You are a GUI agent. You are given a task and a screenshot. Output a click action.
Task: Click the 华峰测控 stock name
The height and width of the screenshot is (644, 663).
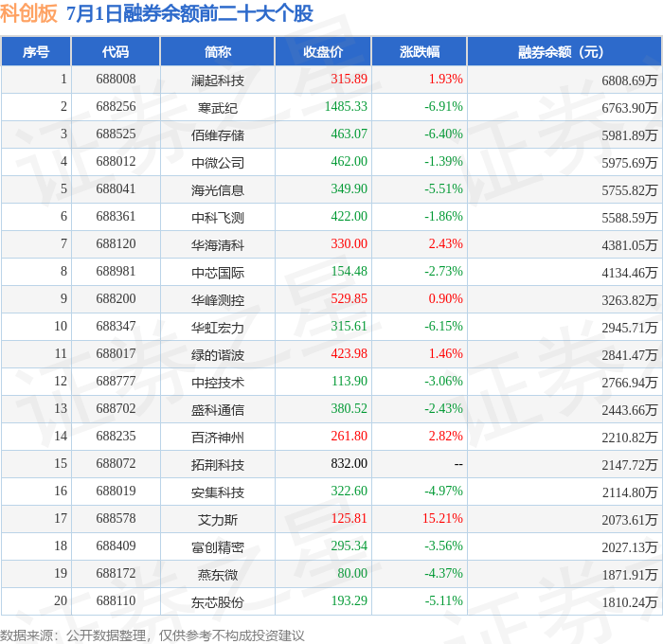coord(217,300)
